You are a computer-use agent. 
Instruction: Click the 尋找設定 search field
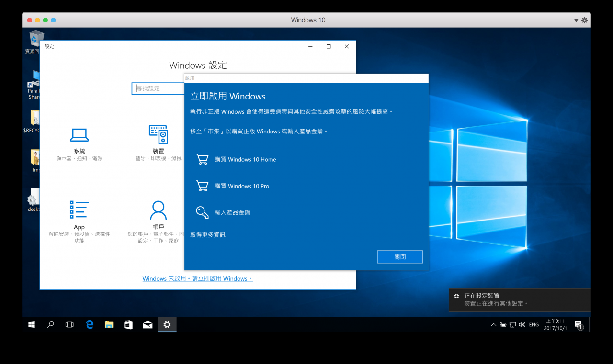(158, 88)
